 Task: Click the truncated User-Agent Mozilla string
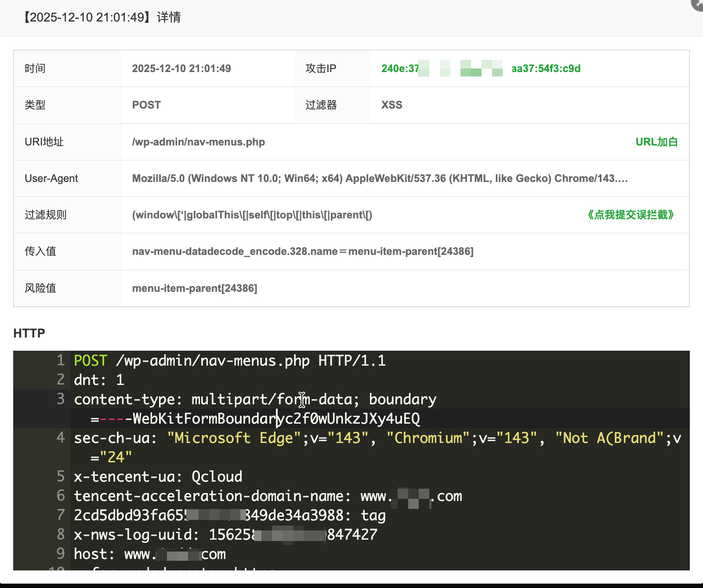click(380, 178)
